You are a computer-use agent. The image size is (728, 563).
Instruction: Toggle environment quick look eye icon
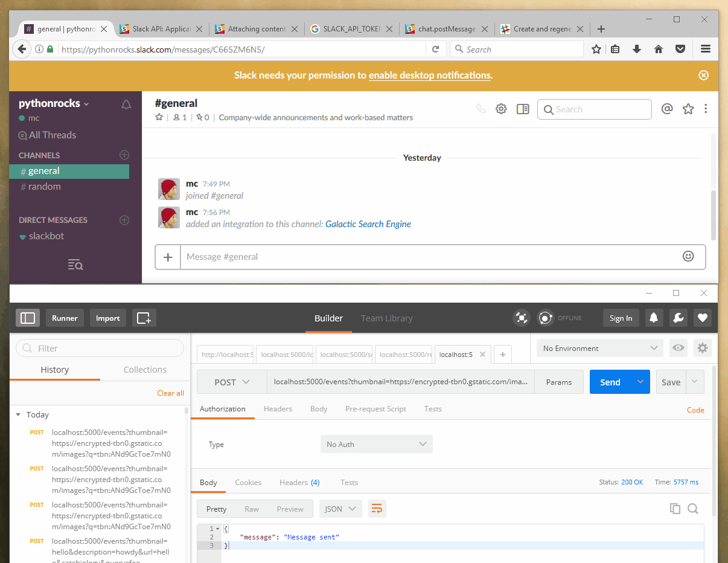(679, 348)
